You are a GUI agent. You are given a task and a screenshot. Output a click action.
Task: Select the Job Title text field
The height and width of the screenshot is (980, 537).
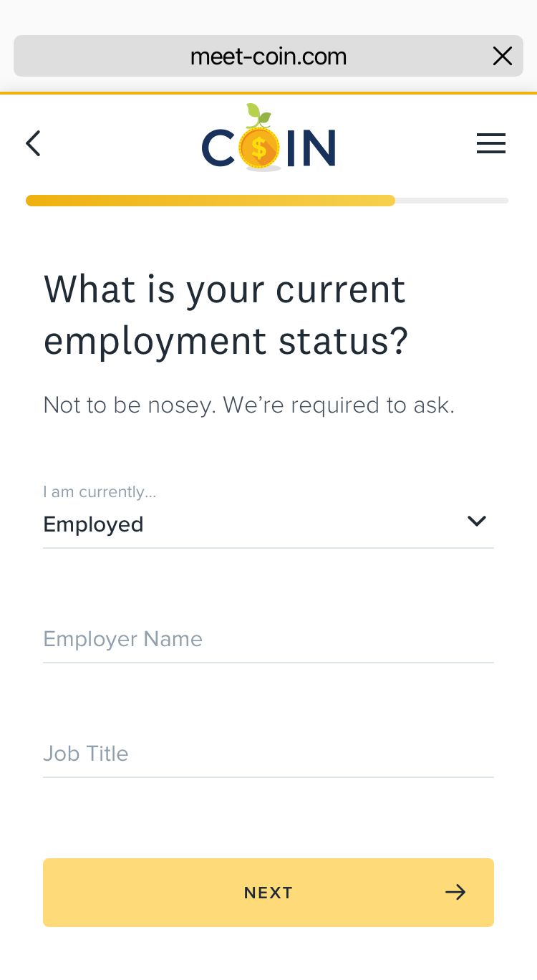coord(268,754)
